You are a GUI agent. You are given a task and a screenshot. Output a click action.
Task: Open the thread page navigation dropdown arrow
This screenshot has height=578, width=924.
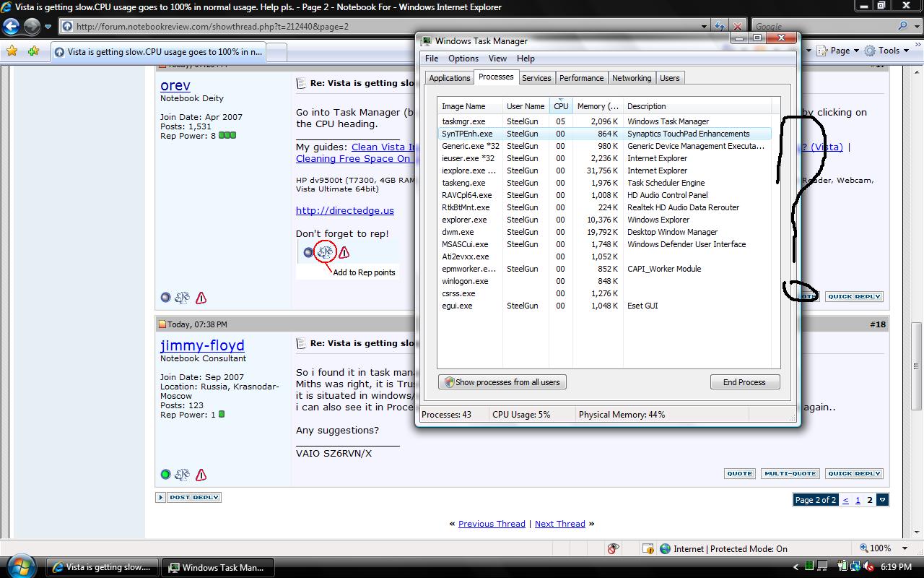click(x=882, y=500)
